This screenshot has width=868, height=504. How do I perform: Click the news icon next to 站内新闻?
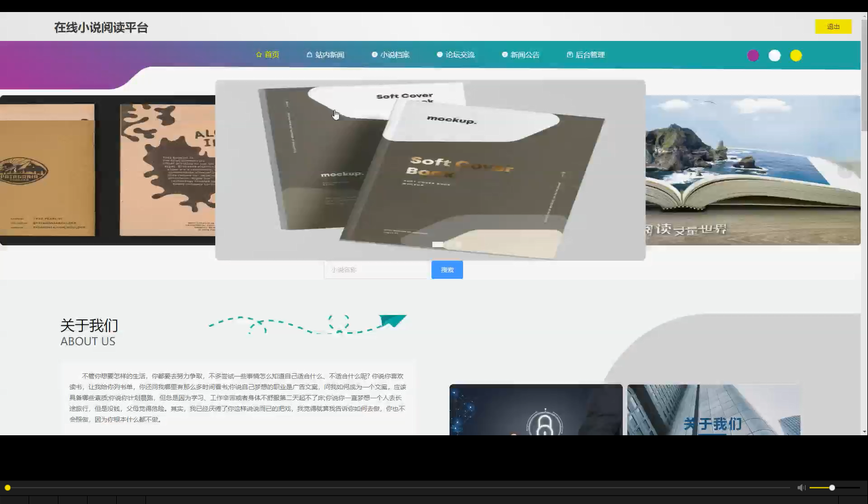[x=309, y=54]
